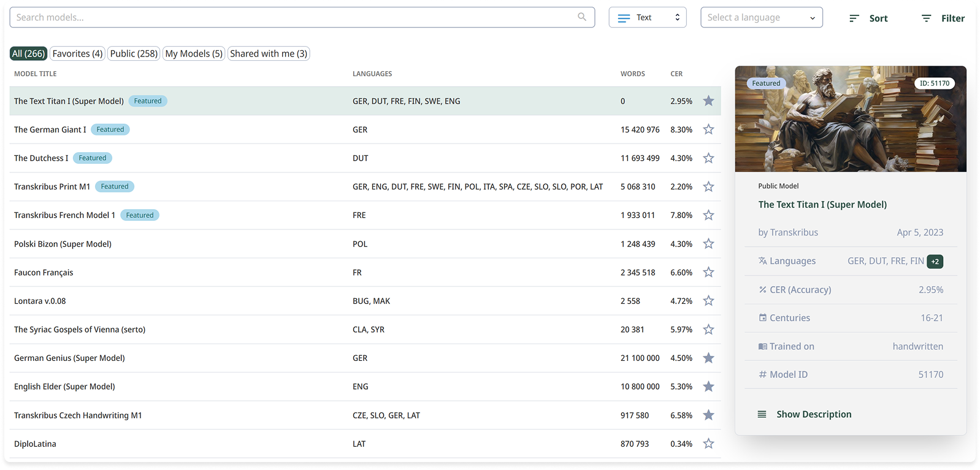The image size is (980, 470).
Task: Click the ID: 51170 badge on image
Action: [934, 83]
